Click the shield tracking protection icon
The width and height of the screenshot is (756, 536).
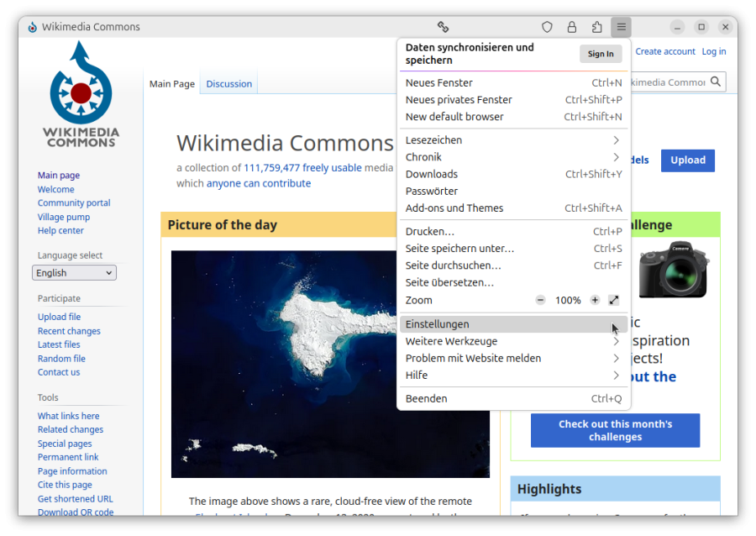click(547, 27)
